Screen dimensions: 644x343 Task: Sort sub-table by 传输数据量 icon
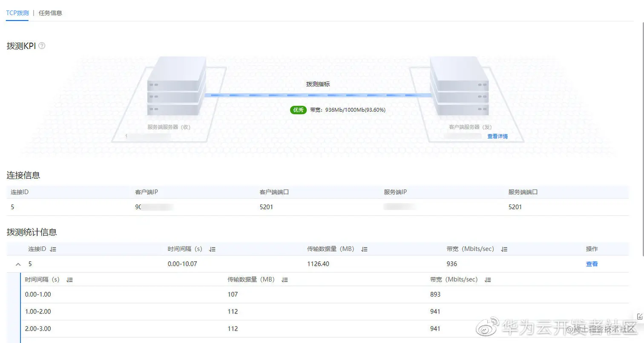pyautogui.click(x=285, y=280)
